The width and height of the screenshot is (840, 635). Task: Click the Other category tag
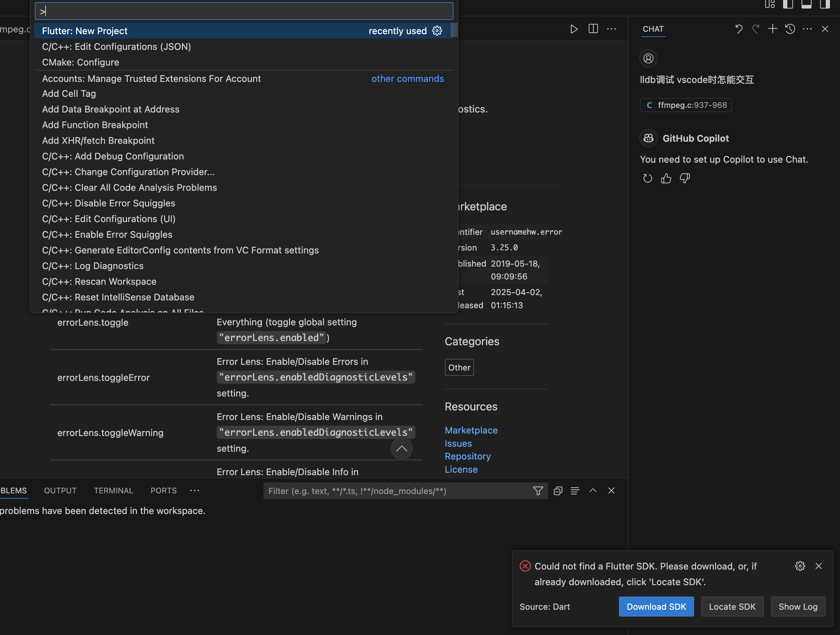coord(459,367)
